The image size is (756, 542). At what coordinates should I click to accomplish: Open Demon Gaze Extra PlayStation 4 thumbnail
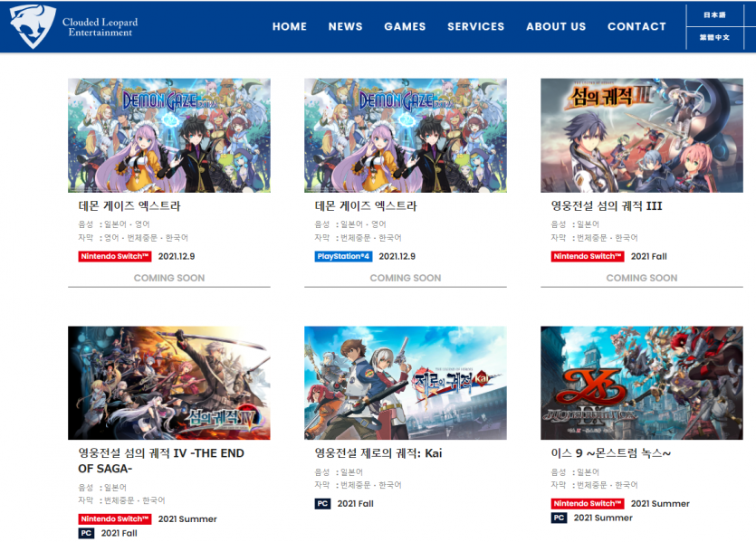pos(406,136)
